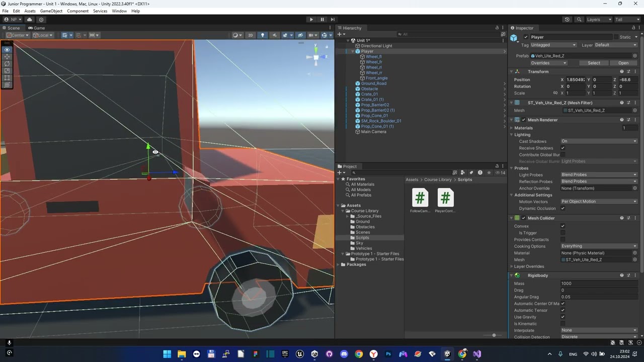Open Mesh Filter mesh object picker
644x362 pixels.
tap(635, 110)
